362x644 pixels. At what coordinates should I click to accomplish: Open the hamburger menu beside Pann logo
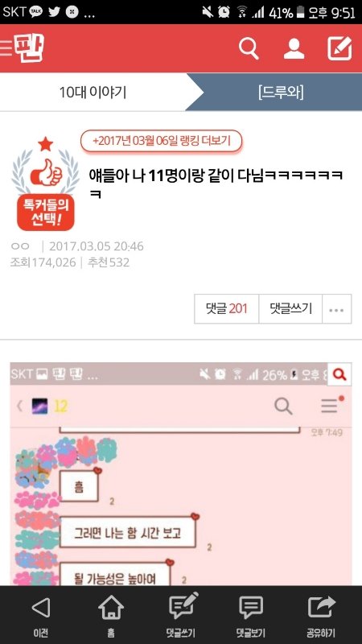(6, 48)
